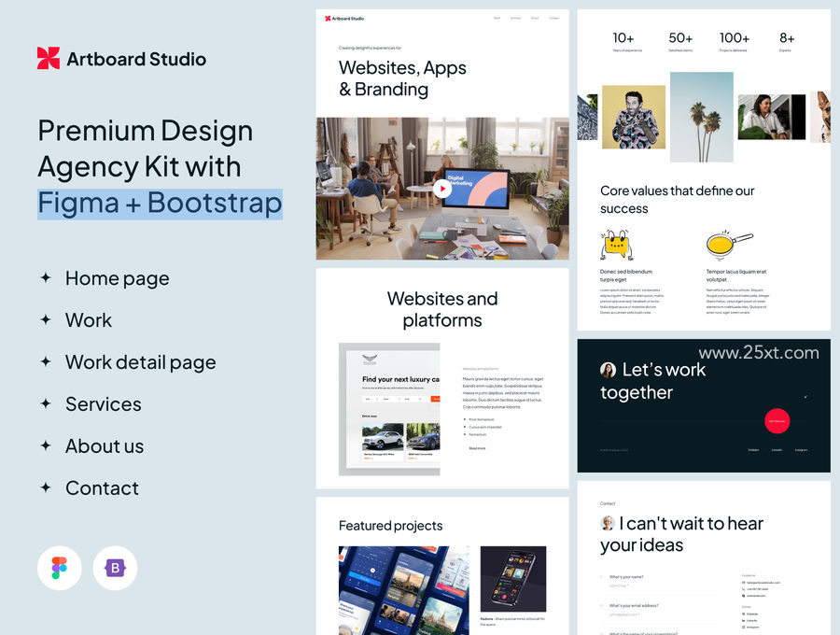Click the small Artboard Studio logo in mockup header
The height and width of the screenshot is (635, 840).
(344, 19)
